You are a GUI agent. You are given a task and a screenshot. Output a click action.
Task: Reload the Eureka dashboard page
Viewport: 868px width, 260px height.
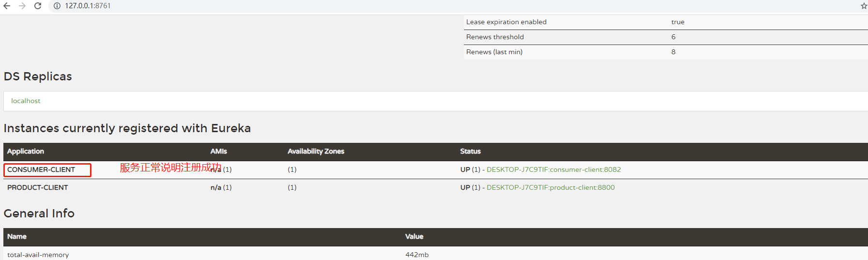tap(38, 6)
